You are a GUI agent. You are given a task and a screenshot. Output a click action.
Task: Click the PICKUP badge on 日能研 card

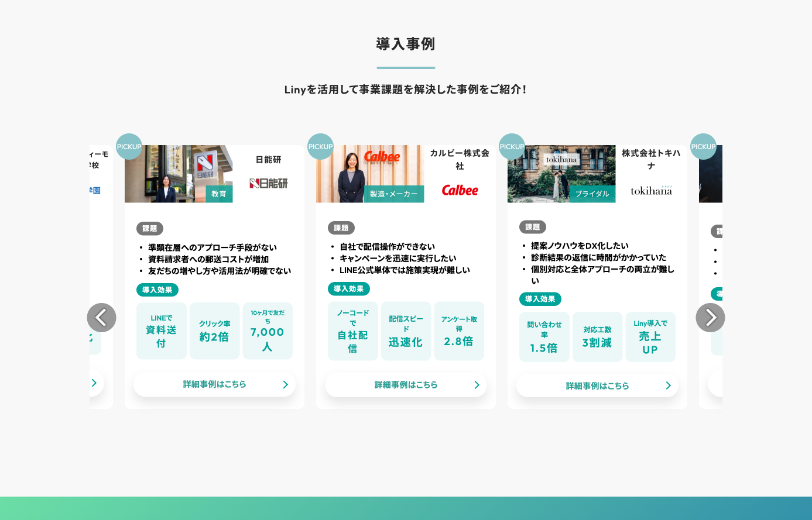click(x=129, y=147)
